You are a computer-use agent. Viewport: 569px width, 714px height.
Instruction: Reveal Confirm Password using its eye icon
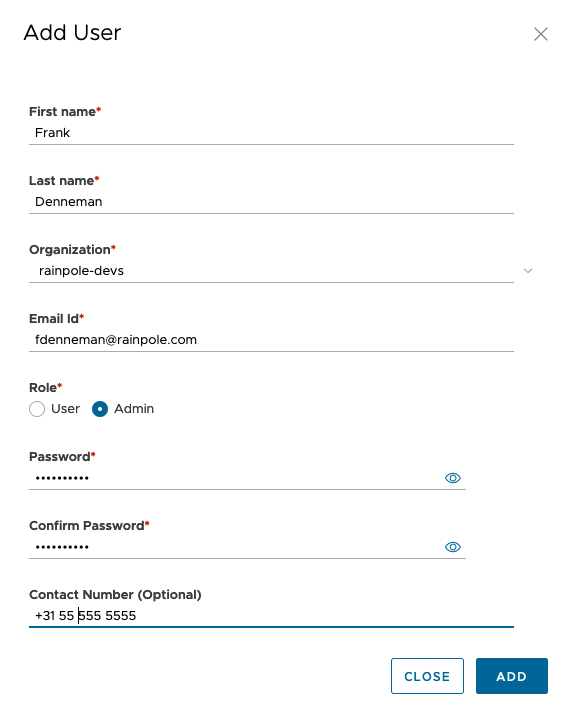(452, 546)
